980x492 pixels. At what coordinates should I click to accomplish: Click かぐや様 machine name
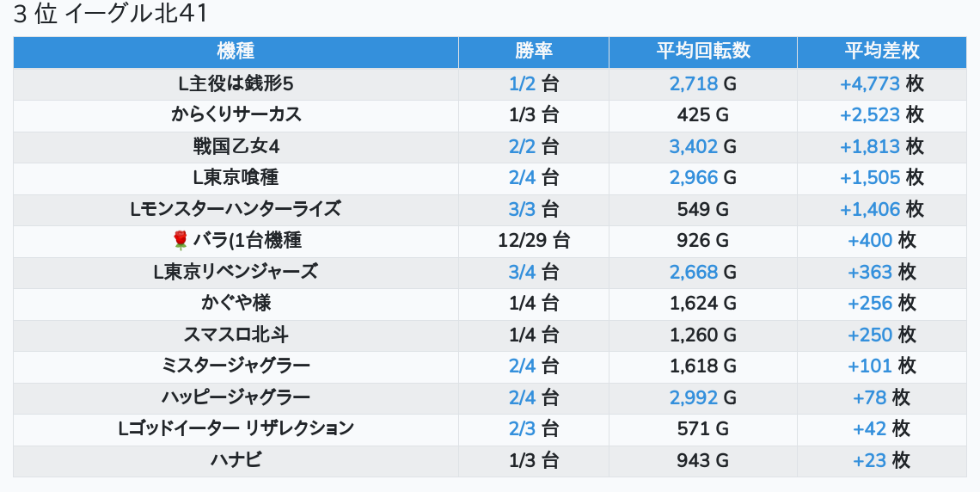coord(236,303)
